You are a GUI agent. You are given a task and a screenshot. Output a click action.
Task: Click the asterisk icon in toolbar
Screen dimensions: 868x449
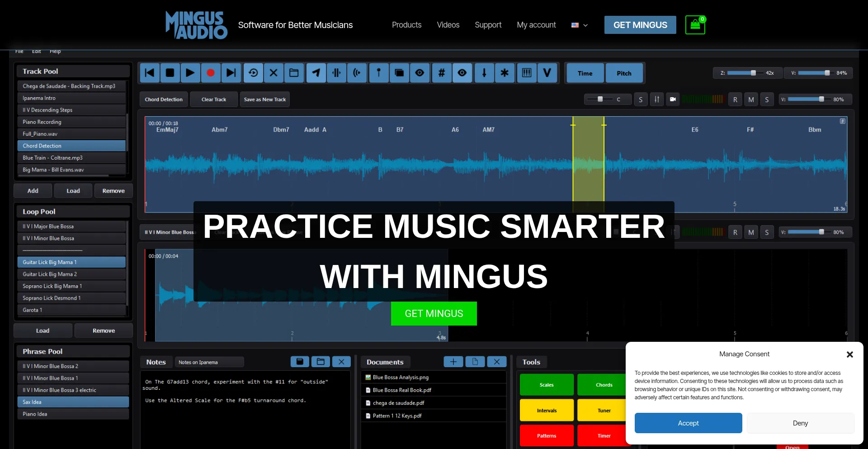pos(505,73)
